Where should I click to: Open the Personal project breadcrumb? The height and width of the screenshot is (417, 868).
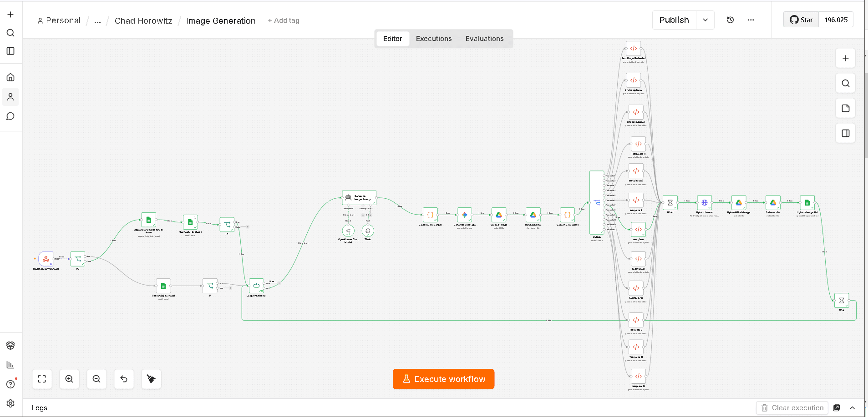[x=59, y=20]
